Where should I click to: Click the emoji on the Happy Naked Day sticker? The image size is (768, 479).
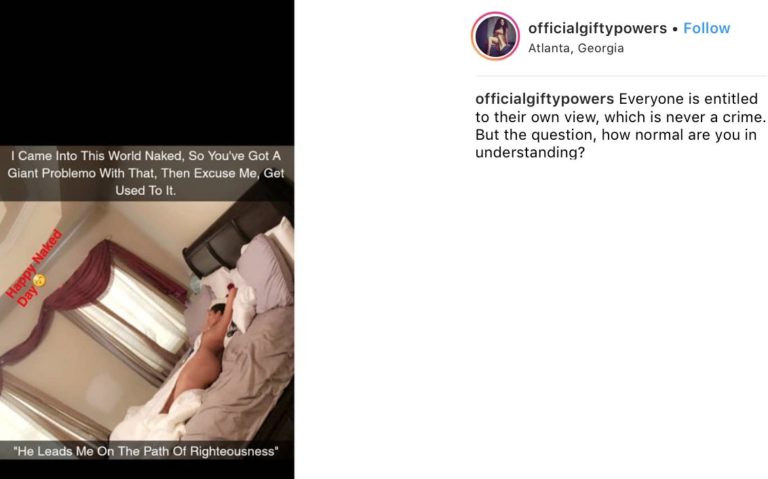click(39, 280)
